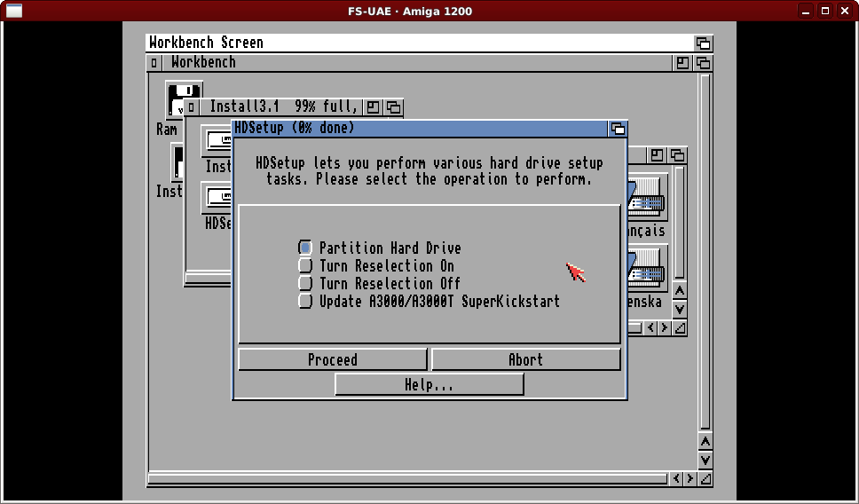Click Workbench window scroll right arrow
859x504 pixels.
click(x=690, y=479)
